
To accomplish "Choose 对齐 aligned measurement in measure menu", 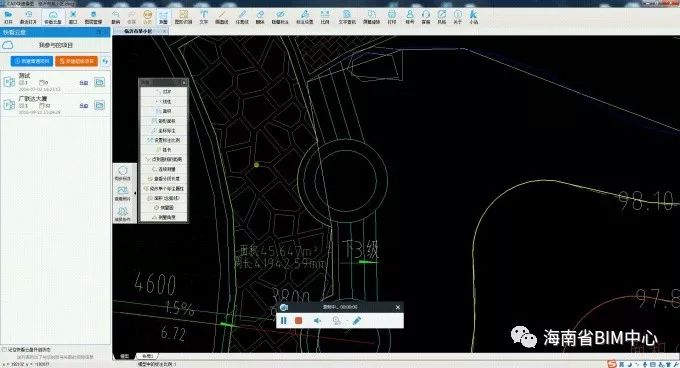I will point(164,92).
